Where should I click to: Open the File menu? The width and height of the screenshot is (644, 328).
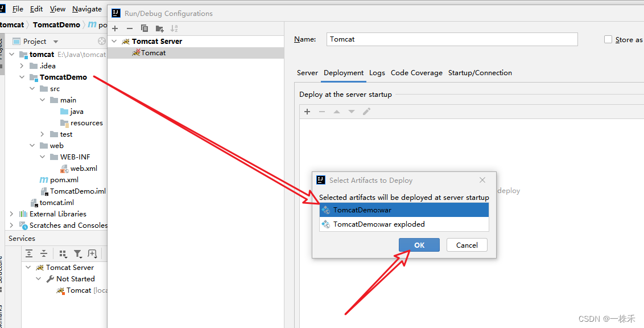point(18,9)
